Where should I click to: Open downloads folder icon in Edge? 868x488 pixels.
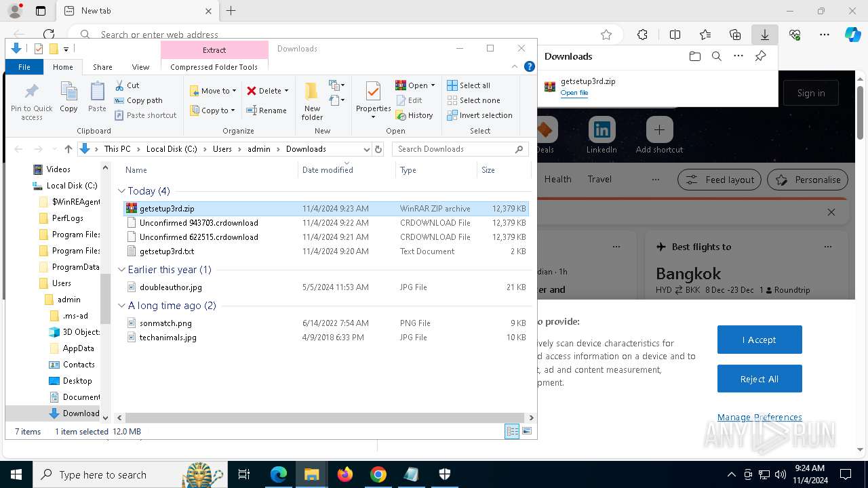pyautogui.click(x=694, y=56)
